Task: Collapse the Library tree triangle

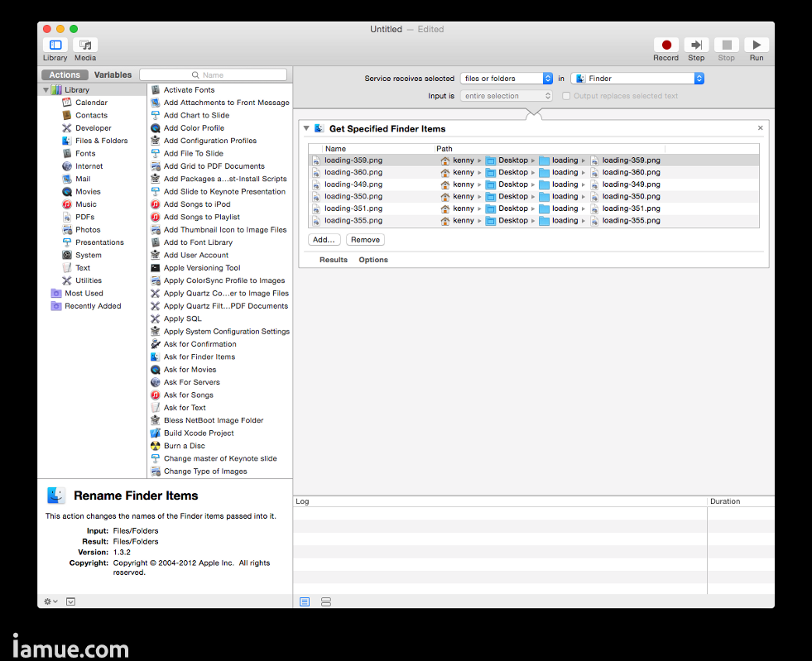Action: pos(46,89)
